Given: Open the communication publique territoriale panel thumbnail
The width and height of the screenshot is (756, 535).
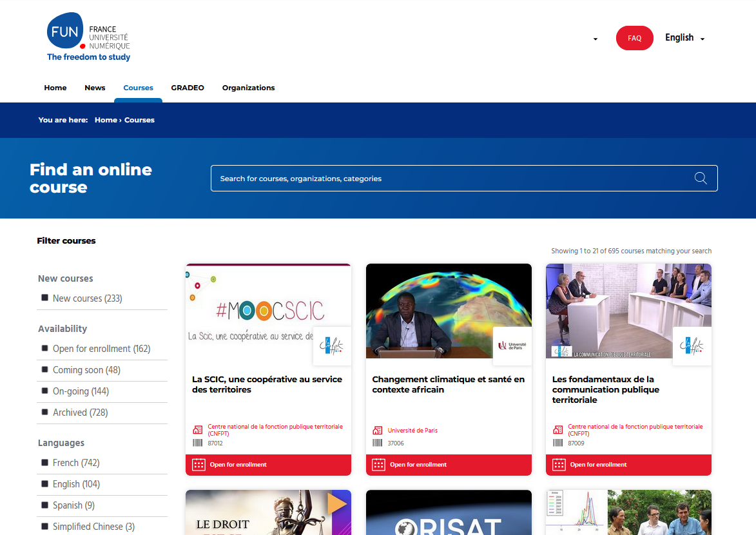Looking at the screenshot, I should 629,311.
